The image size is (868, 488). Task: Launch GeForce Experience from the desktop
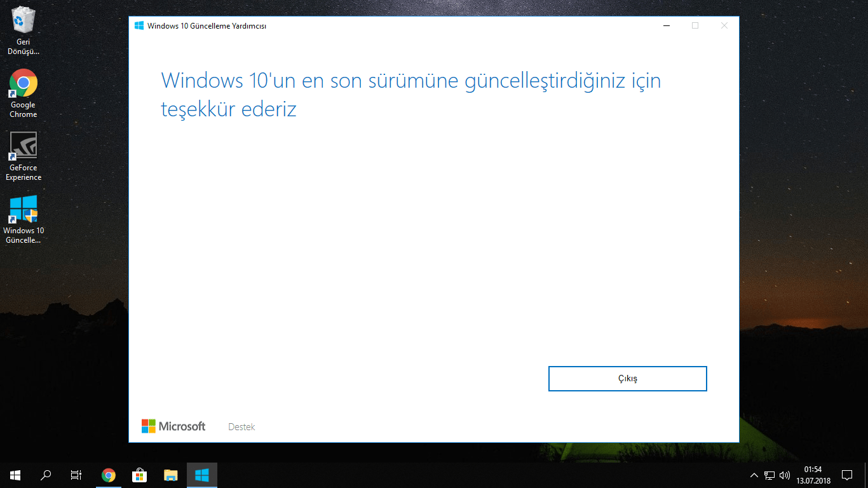(23, 149)
